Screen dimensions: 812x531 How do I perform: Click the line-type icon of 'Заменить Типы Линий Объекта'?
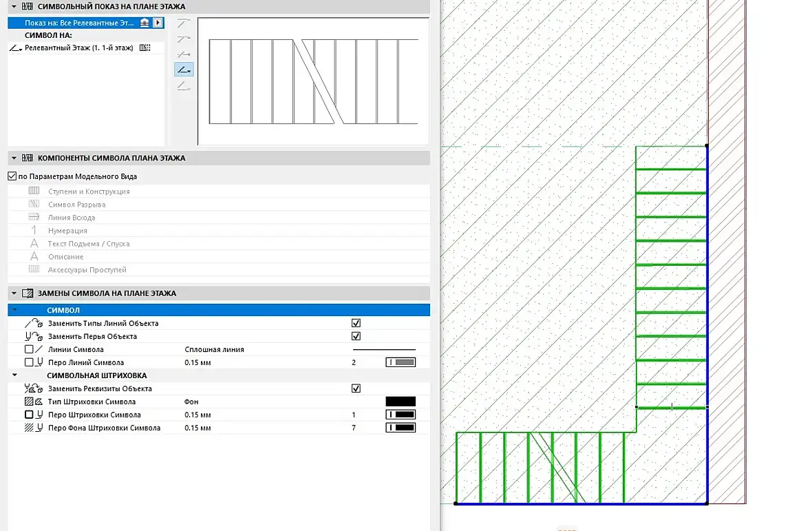click(x=34, y=323)
